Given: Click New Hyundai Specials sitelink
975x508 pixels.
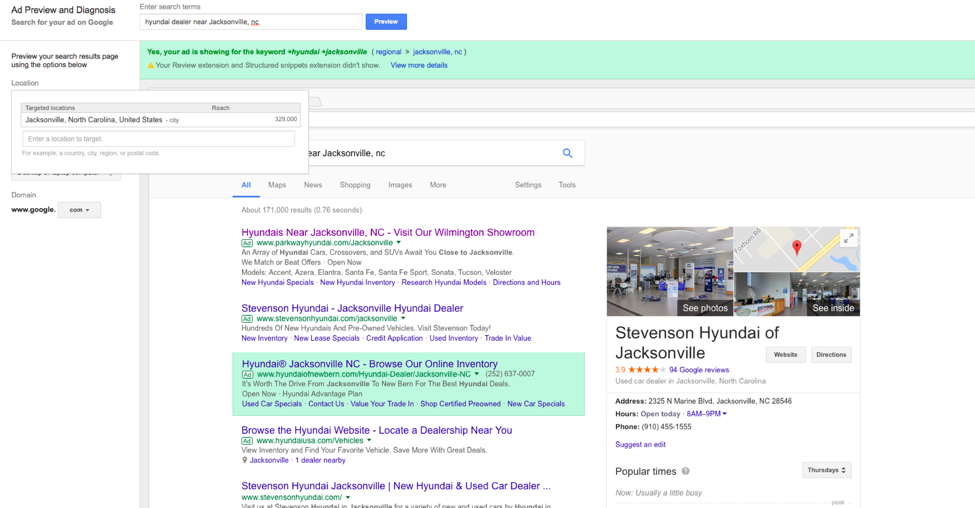Looking at the screenshot, I should click(277, 283).
